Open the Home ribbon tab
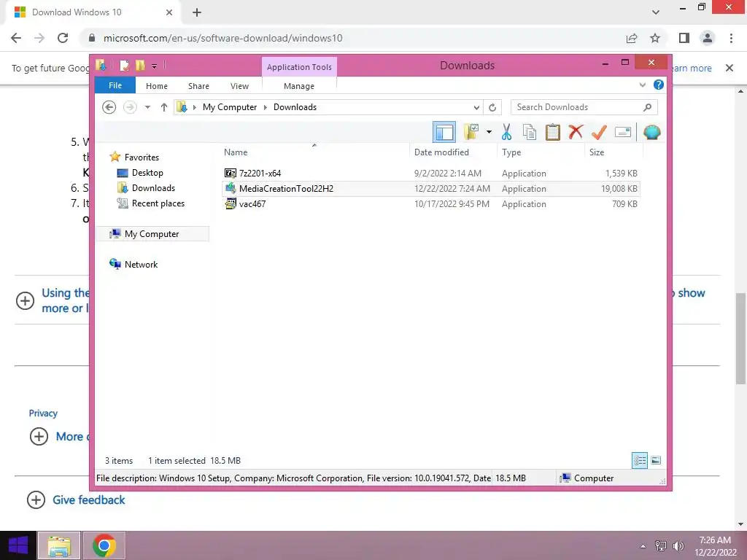 (157, 86)
